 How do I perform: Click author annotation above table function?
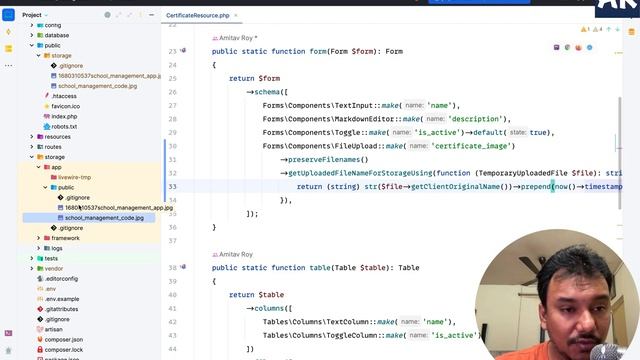233,254
